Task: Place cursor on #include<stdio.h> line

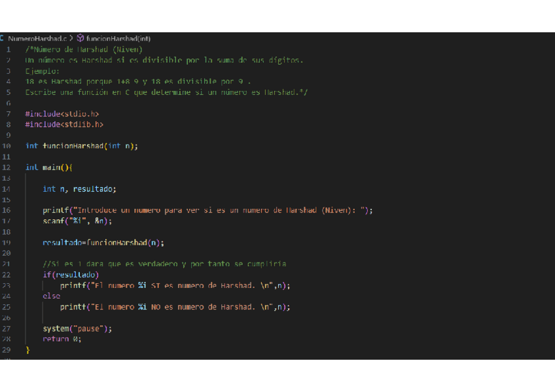Action: pos(62,114)
